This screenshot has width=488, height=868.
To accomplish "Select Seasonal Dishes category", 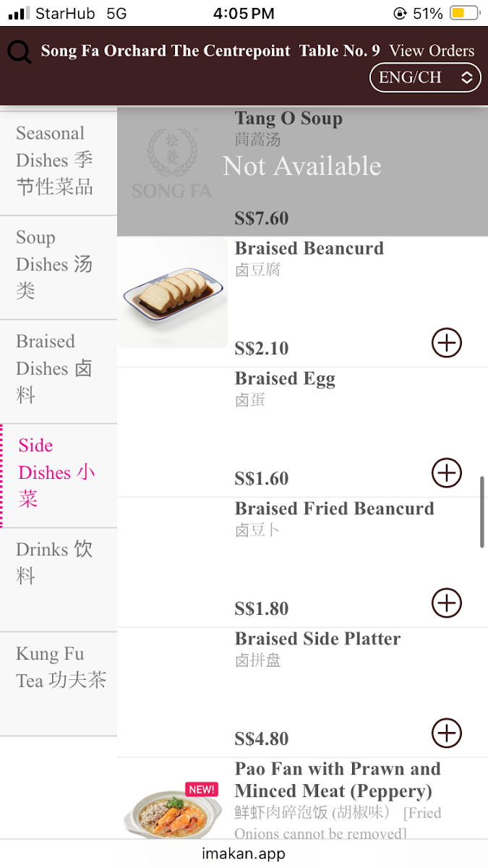I will [55, 161].
